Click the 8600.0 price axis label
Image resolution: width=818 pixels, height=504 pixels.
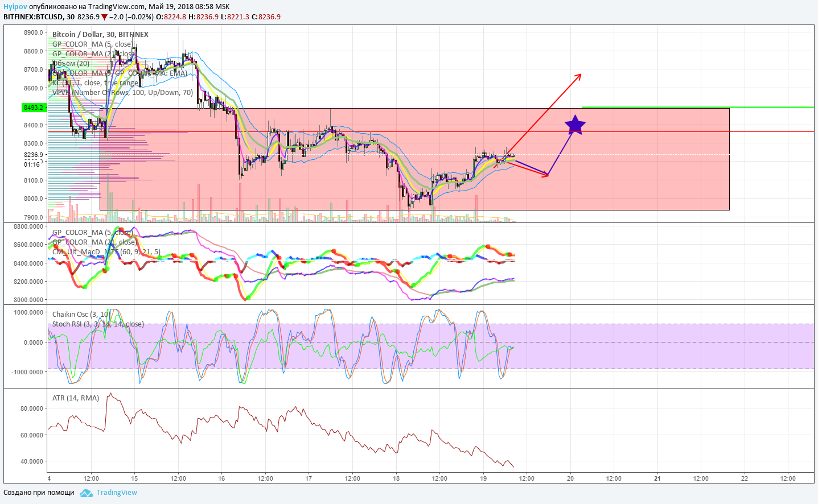(34, 88)
